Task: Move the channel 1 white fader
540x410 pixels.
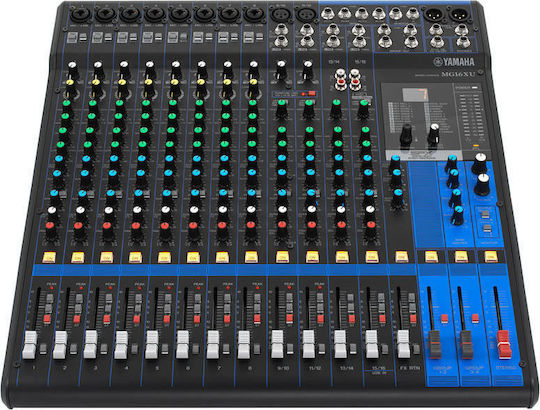Action: (30, 344)
